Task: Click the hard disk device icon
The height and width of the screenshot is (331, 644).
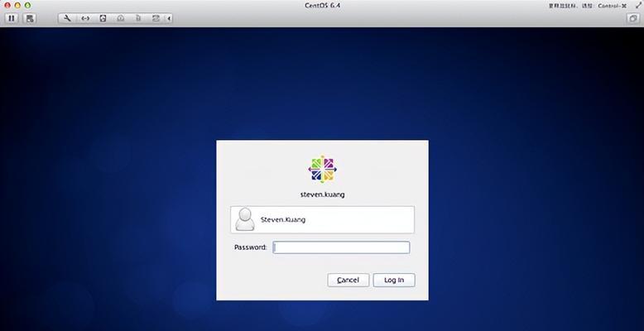Action: (103, 18)
